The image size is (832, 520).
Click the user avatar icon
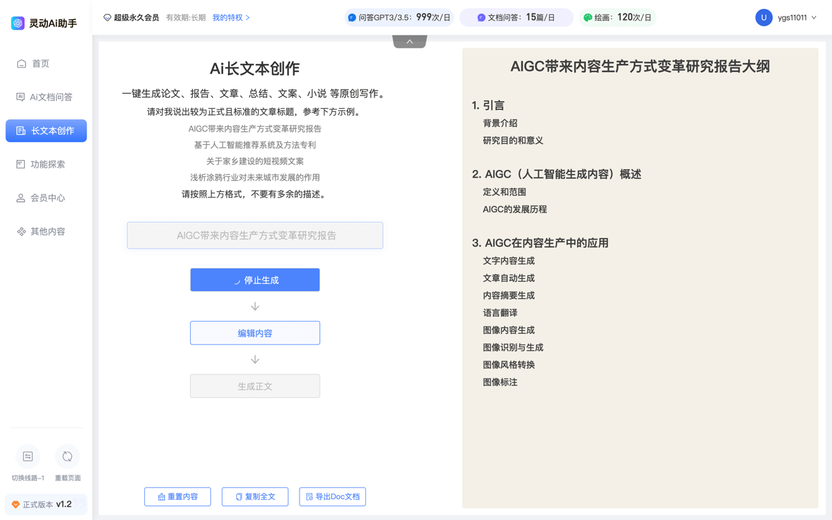pyautogui.click(x=764, y=18)
